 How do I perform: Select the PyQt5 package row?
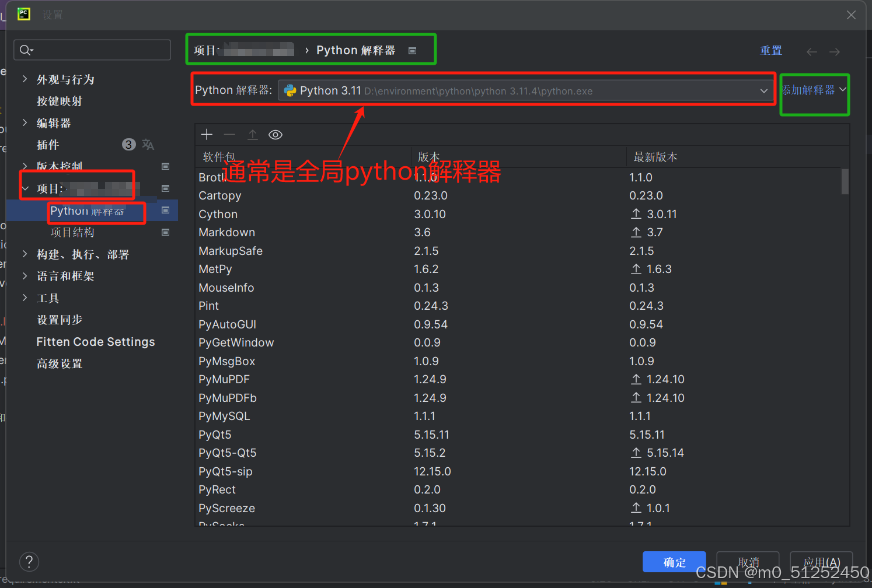tap(518, 435)
